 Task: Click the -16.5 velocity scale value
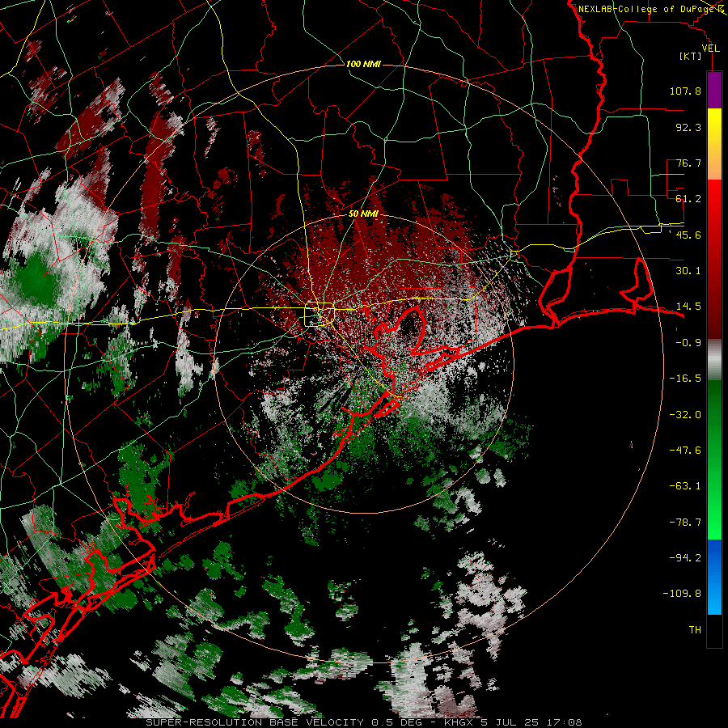coord(685,379)
